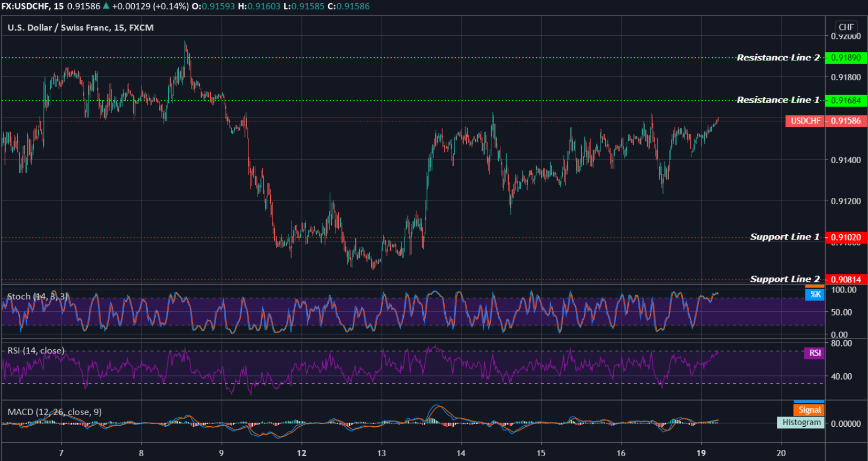Click date label 14 on time axis
The image size is (868, 461).
pyautogui.click(x=461, y=453)
